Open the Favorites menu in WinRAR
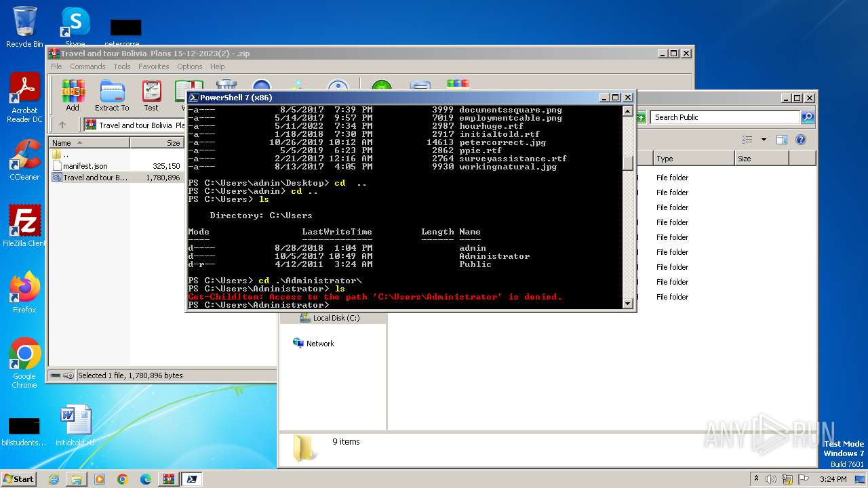This screenshot has width=868, height=488. 154,66
